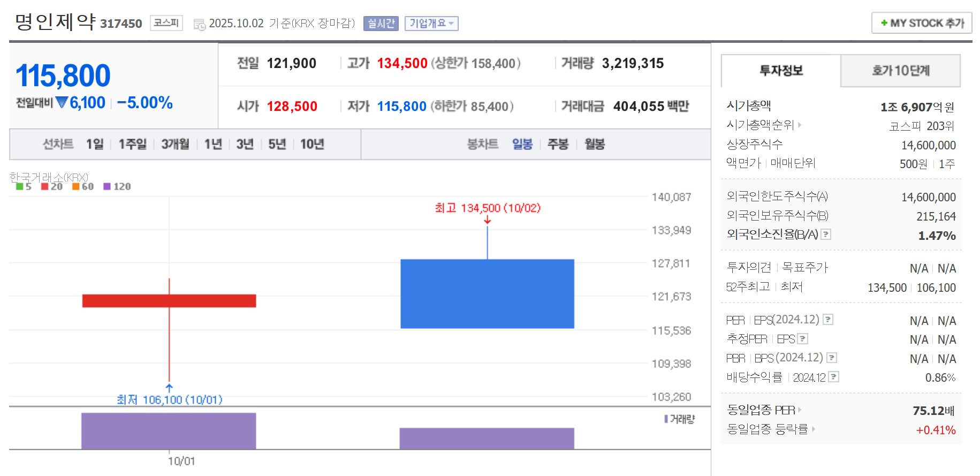
Task: Click the 배당수익률 value 0.86%
Action: pos(940,377)
